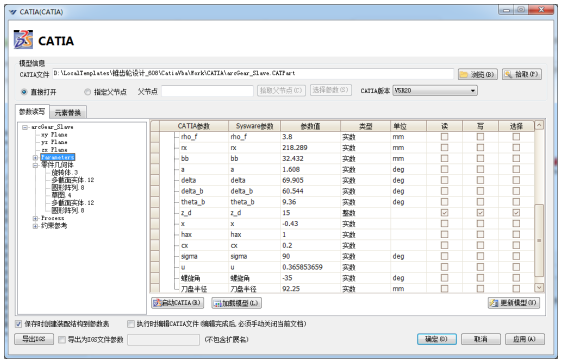Screen dimensions: 564x364
Task: Expand the Parameters tree node
Action: (35, 158)
